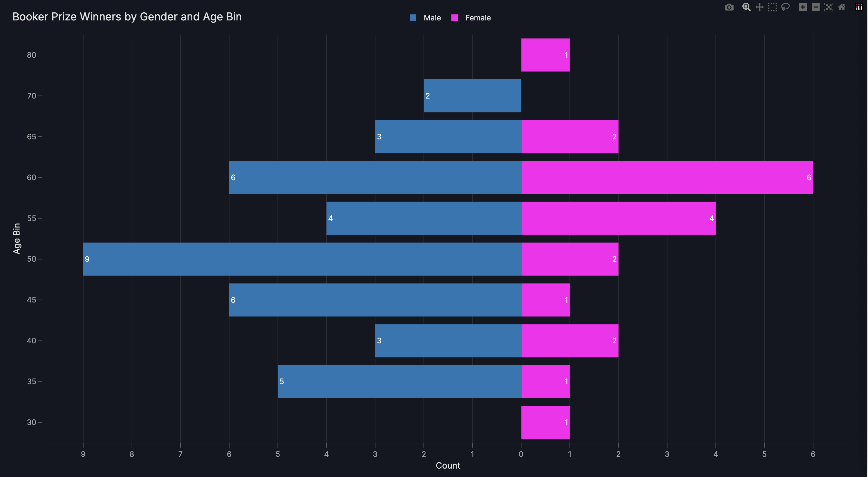Viewport: 868px width, 477px height.
Task: Click the magenta Female legend swatch
Action: click(x=454, y=18)
